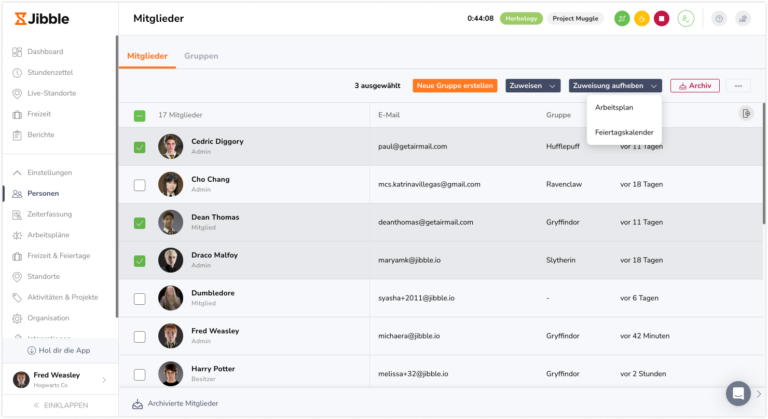Click the red stop timer button
The width and height of the screenshot is (768, 419).
(661, 19)
